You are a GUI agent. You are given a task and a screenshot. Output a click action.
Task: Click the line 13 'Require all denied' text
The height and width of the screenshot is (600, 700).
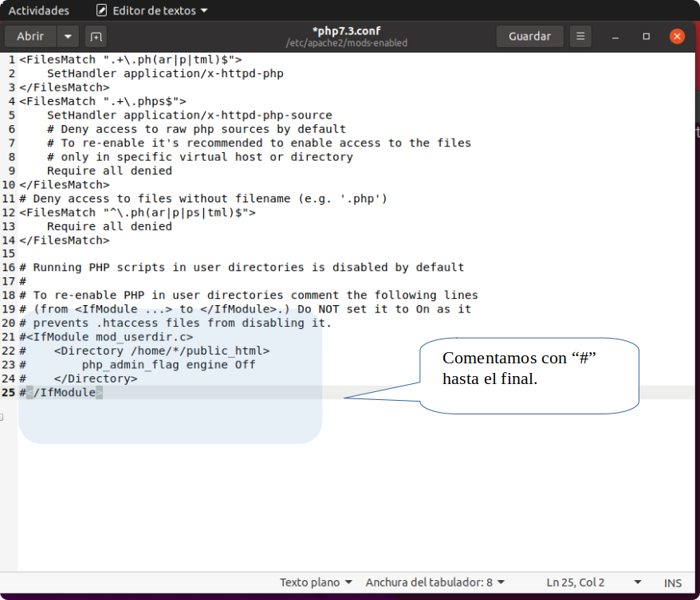(109, 226)
